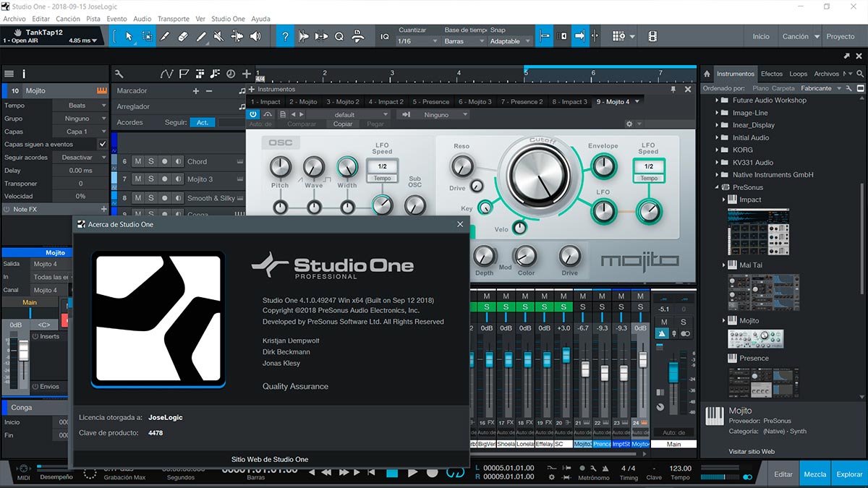Viewport: 868px width, 488px height.
Task: Click the Copiar button in the plugin header
Action: pyautogui.click(x=343, y=124)
